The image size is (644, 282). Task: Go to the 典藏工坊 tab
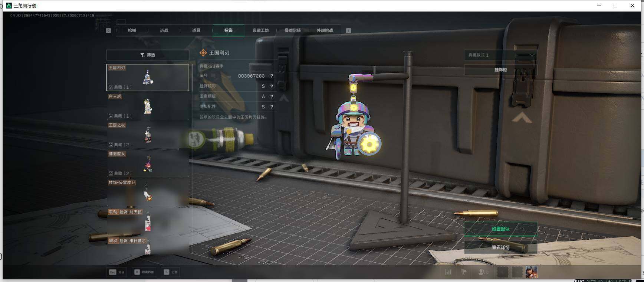tap(260, 30)
